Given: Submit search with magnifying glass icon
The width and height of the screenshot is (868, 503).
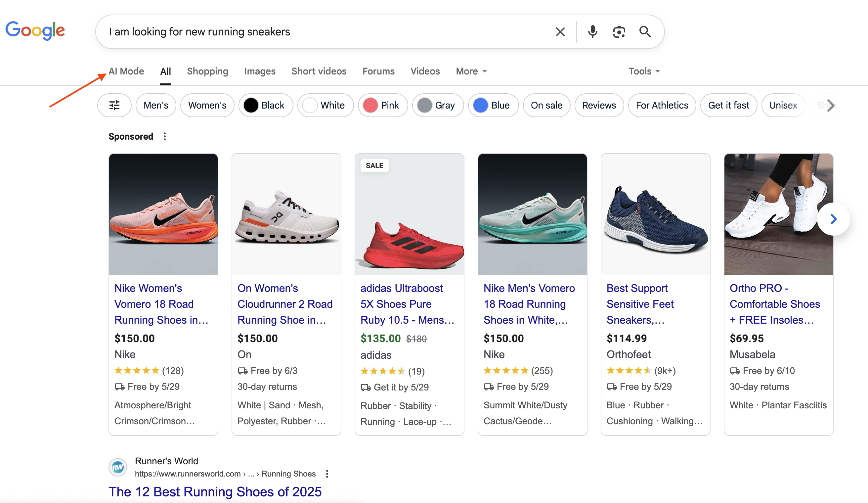Looking at the screenshot, I should (x=645, y=32).
